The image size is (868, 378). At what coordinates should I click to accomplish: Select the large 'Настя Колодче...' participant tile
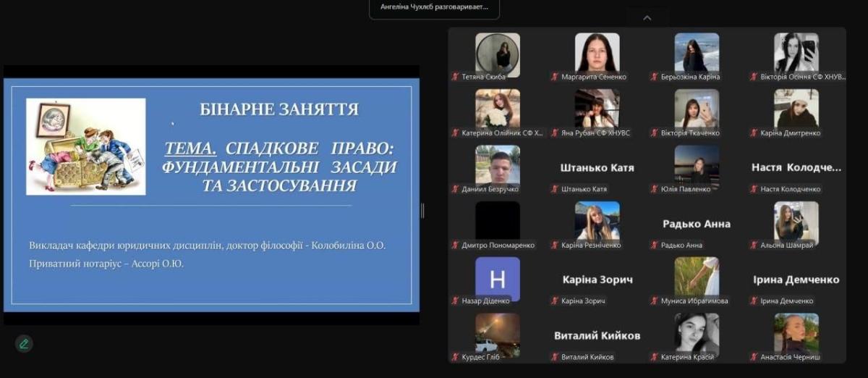click(x=796, y=167)
